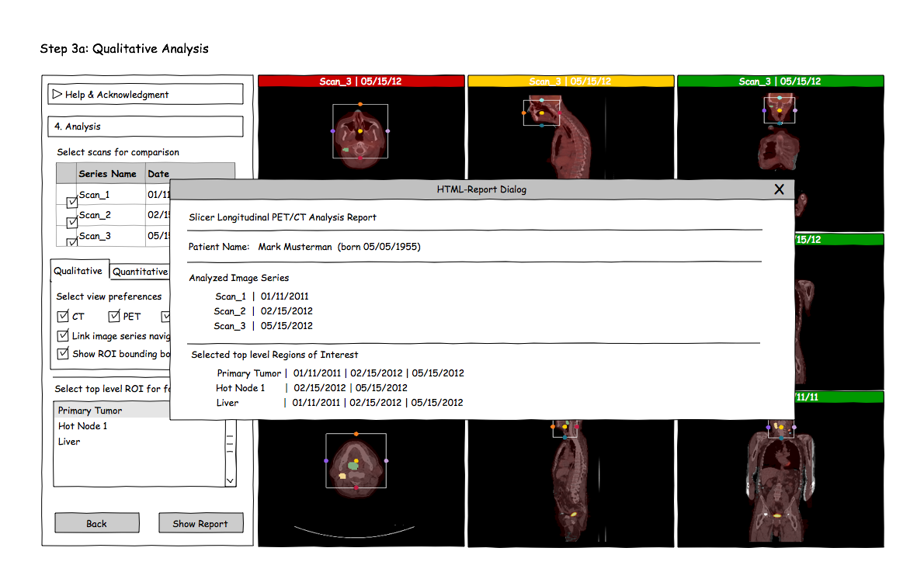Click the Show Report button
This screenshot has height=586, width=924.
click(x=200, y=523)
